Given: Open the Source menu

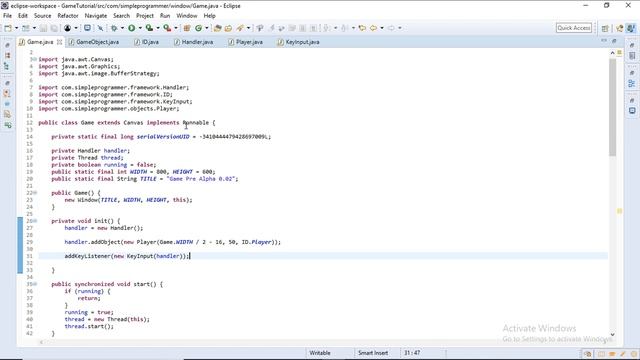Looking at the screenshot, I should point(42,16).
